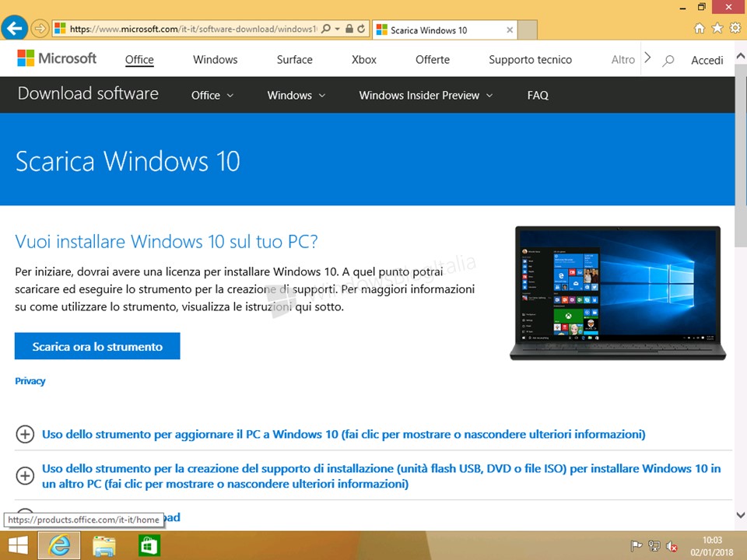Image resolution: width=747 pixels, height=560 pixels.
Task: Click the address bar URL field
Action: coord(192,29)
